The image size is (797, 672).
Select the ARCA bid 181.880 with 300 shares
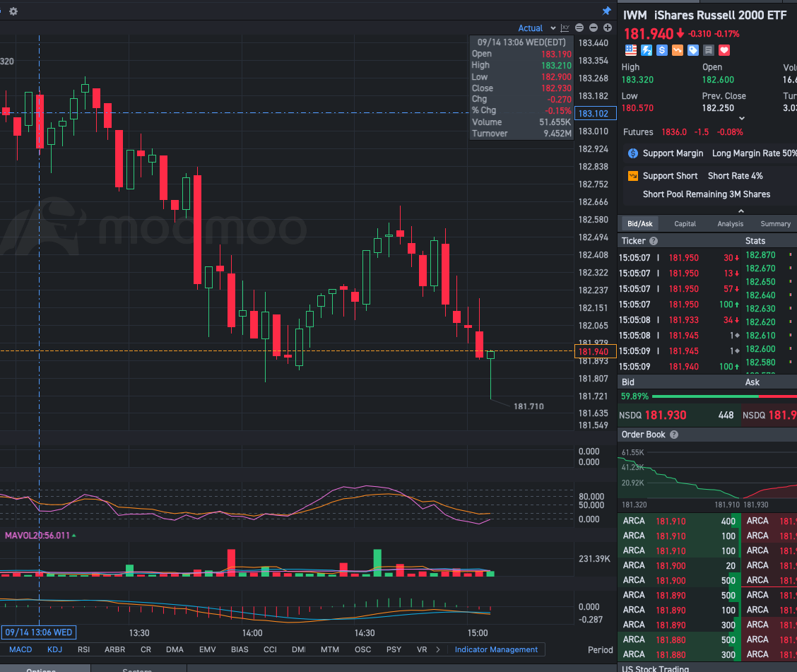(679, 654)
